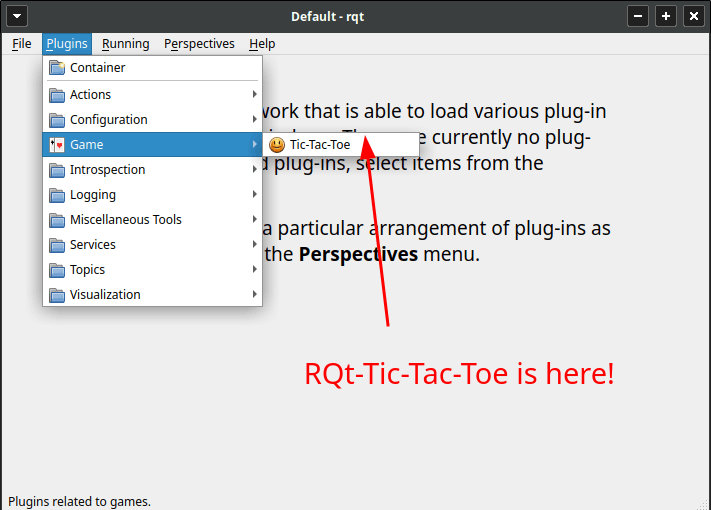Select the Visualization entry label

pos(105,295)
